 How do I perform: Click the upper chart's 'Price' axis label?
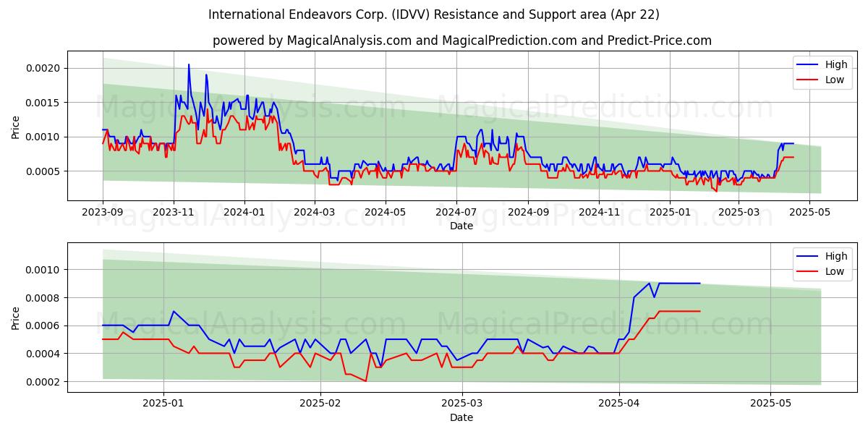[16, 126]
